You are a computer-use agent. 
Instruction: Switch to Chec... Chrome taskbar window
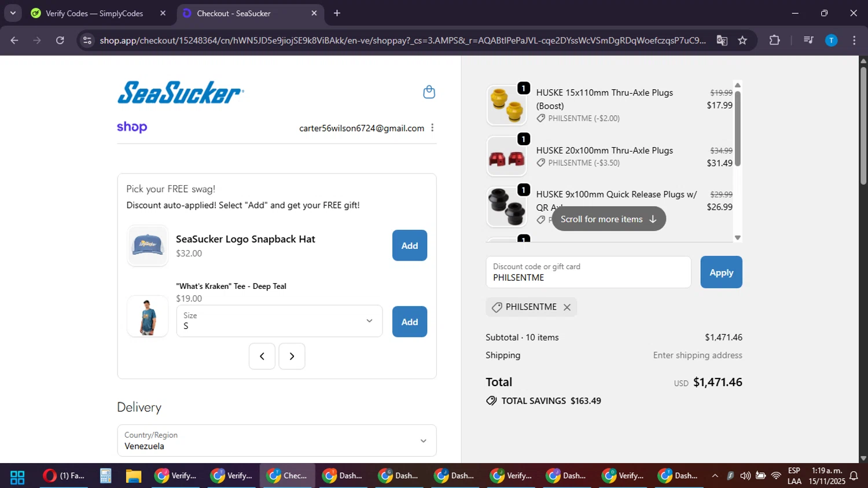coord(288,476)
